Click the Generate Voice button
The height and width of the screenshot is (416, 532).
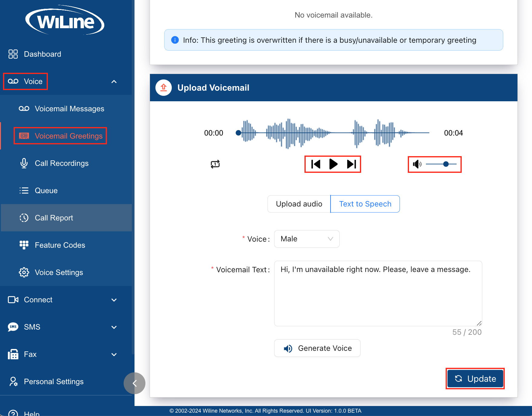tap(317, 348)
